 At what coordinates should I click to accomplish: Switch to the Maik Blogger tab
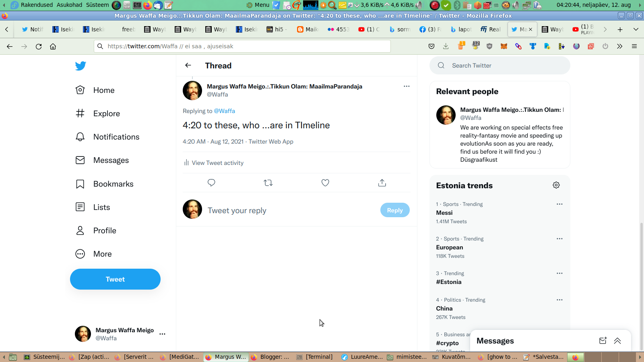pyautogui.click(x=308, y=29)
